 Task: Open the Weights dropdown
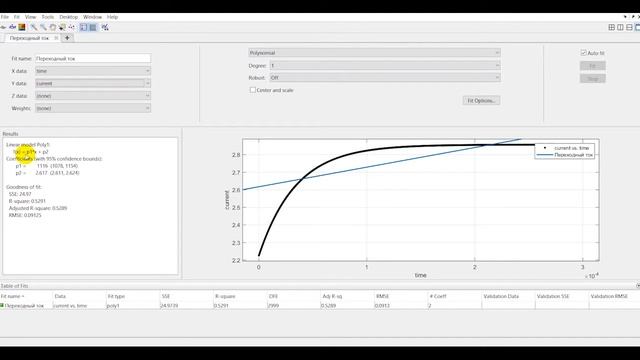click(x=93, y=108)
